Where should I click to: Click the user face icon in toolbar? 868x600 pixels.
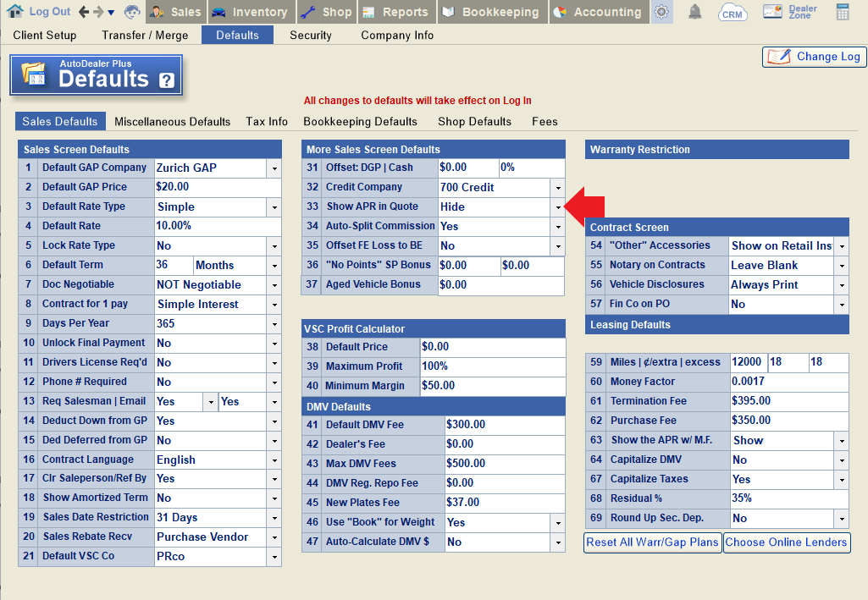(132, 12)
